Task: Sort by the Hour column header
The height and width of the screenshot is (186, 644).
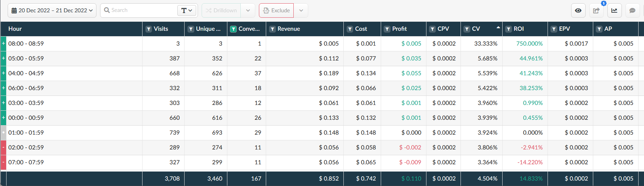Action: coord(15,29)
